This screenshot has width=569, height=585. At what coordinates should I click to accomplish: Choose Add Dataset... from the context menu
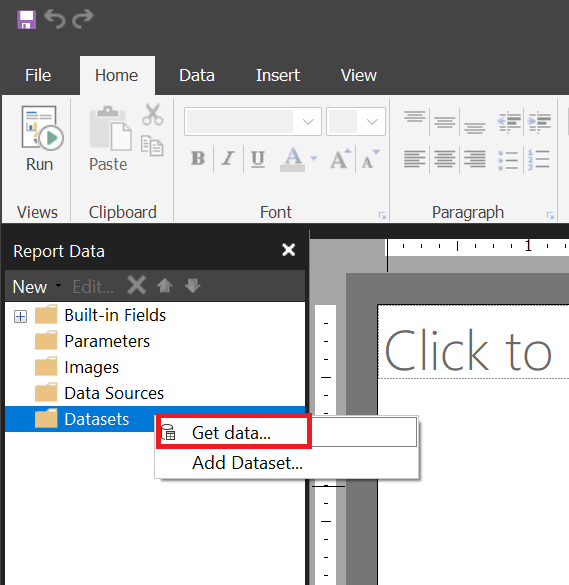click(287, 463)
